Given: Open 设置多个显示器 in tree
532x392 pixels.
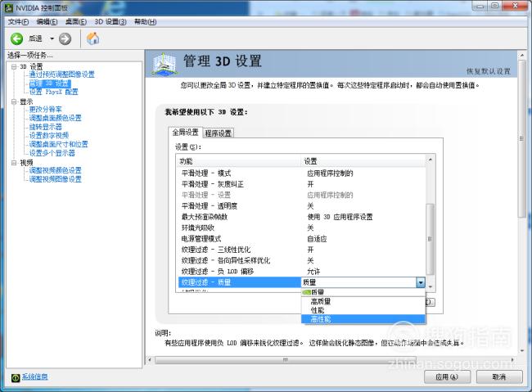Looking at the screenshot, I should coord(52,153).
